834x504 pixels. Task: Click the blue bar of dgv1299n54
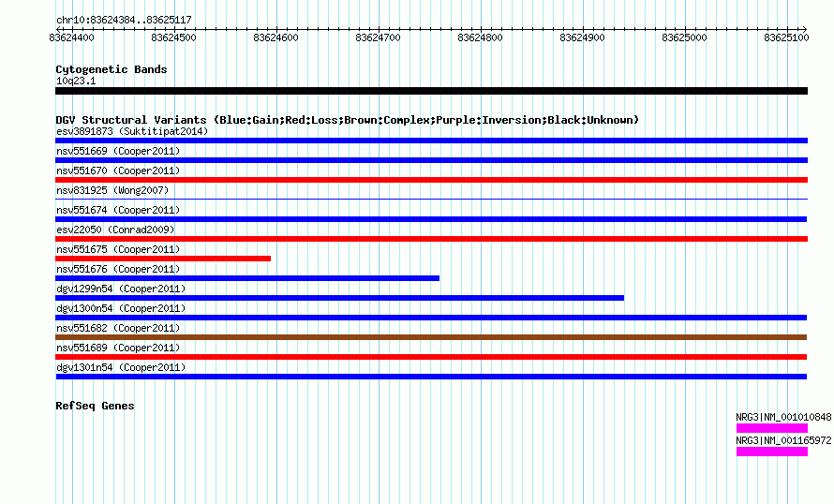[x=339, y=298]
